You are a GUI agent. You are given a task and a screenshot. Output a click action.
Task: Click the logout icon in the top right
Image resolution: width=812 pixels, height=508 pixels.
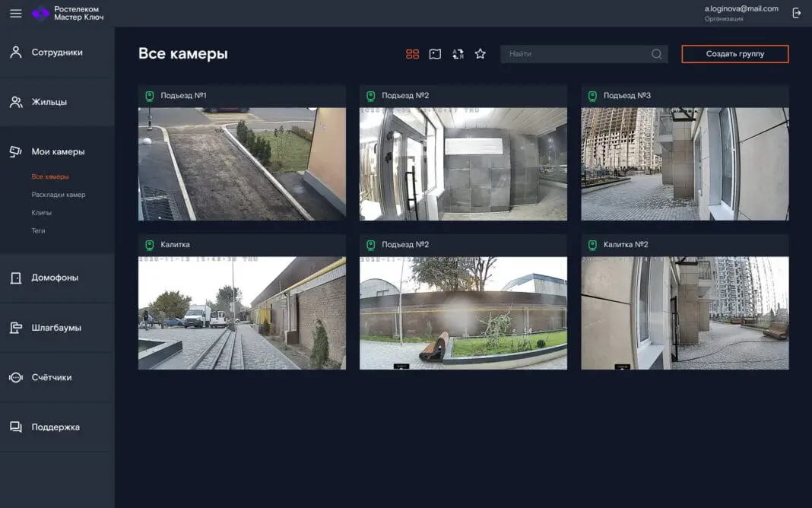pyautogui.click(x=796, y=13)
